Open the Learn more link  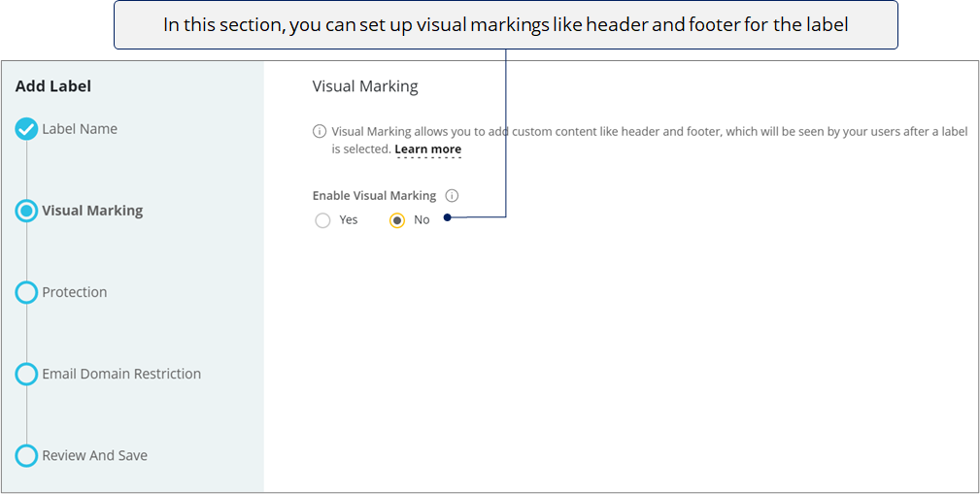pos(428,149)
